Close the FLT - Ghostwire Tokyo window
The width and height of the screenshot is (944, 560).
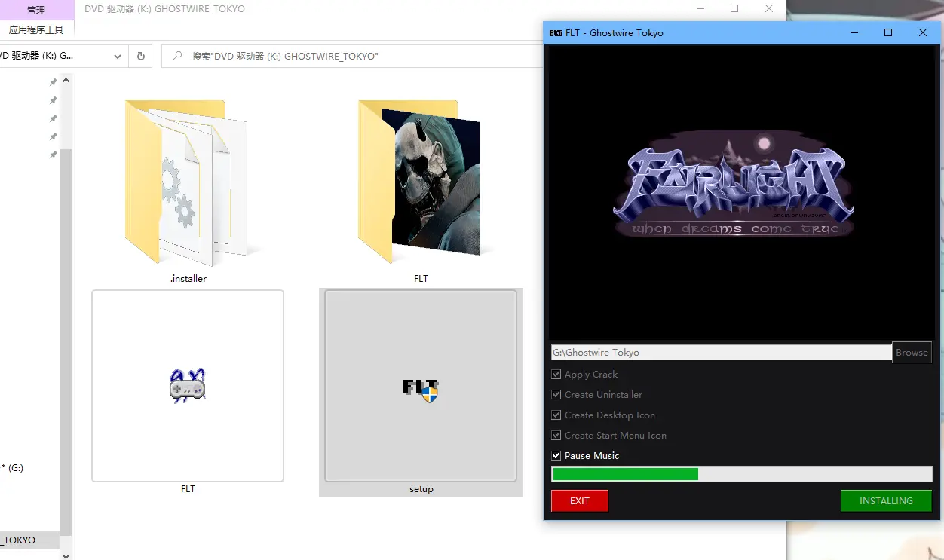point(923,32)
